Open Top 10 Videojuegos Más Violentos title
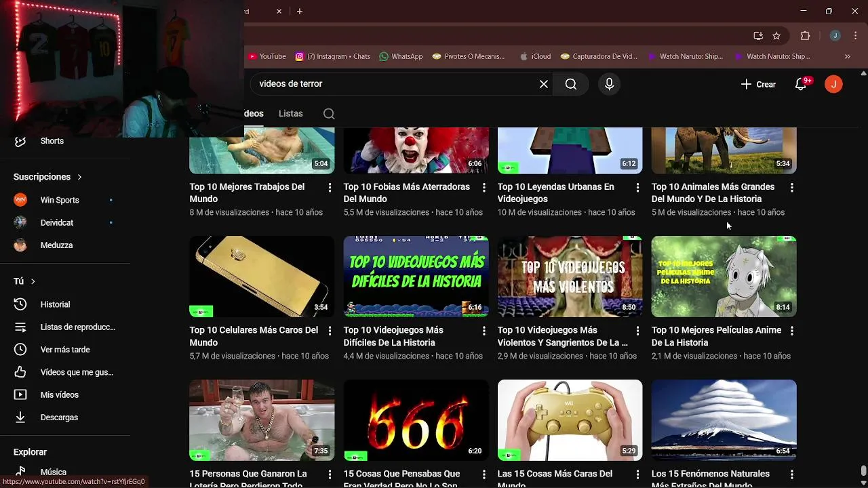Viewport: 868px width, 488px height. 562,336
